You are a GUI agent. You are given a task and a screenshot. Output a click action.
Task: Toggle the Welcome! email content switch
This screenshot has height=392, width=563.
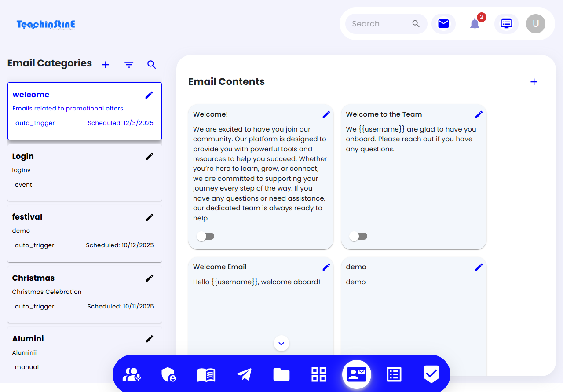pyautogui.click(x=205, y=236)
